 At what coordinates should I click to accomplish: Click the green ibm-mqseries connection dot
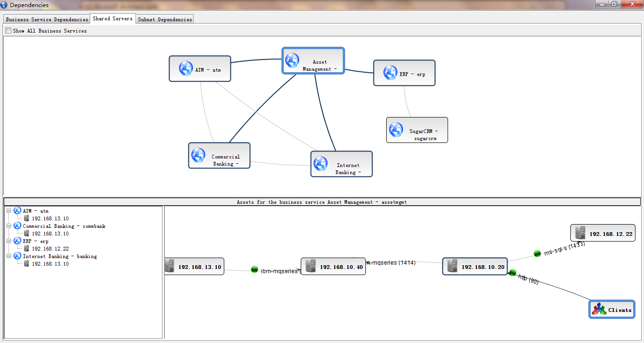(x=254, y=269)
